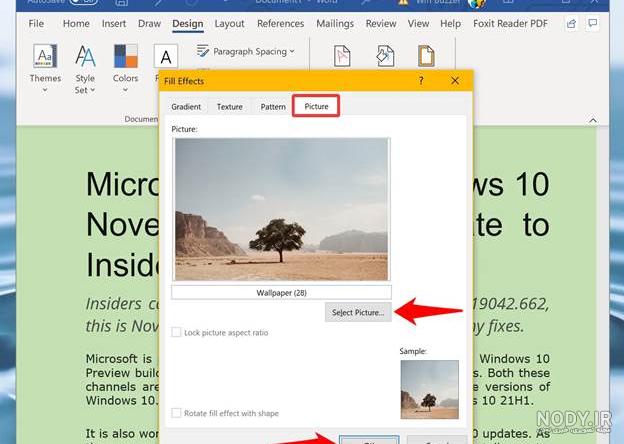Open the Layout ribbon tab
Image resolution: width=624 pixels, height=444 pixels.
coord(230,23)
